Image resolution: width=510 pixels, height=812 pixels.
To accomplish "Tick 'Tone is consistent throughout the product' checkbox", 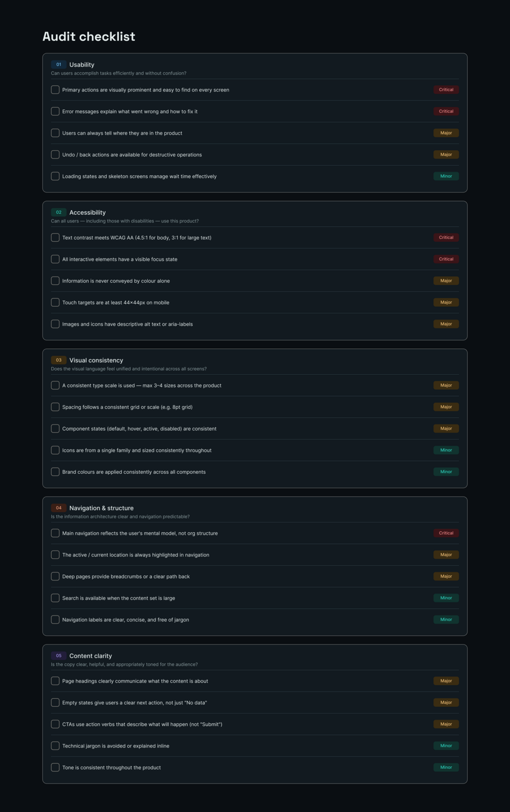I will [55, 767].
